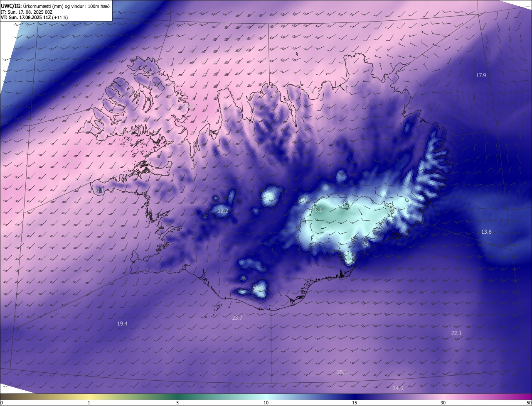Click the value label 17.9 on the map
The width and height of the screenshot is (532, 406).
click(x=481, y=75)
